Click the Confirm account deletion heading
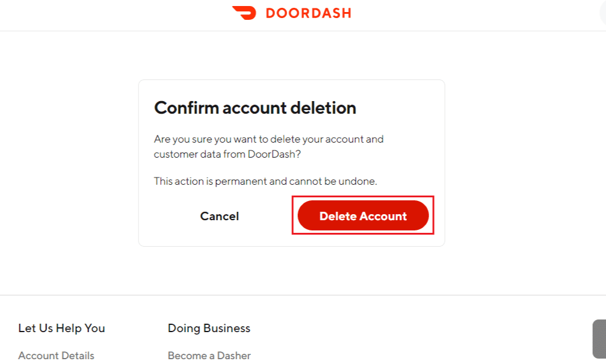 (255, 108)
